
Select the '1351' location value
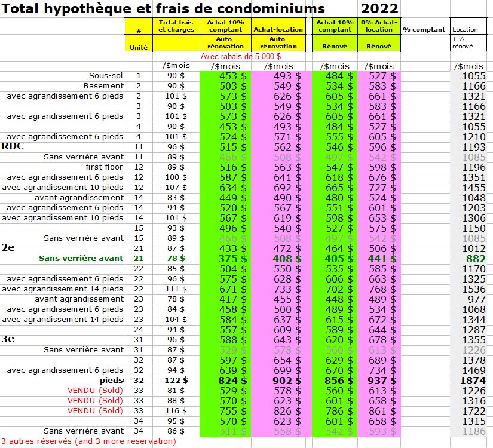[x=474, y=177]
